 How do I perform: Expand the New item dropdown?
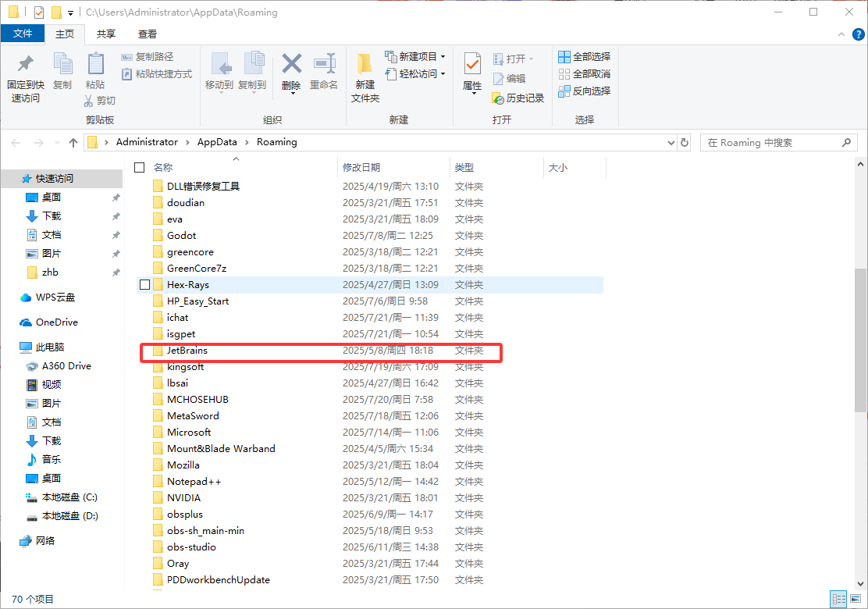click(x=443, y=56)
